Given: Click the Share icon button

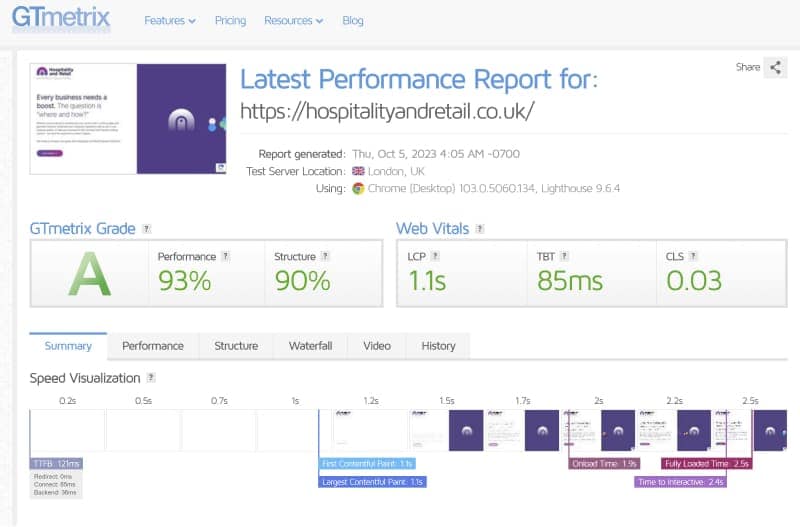Looking at the screenshot, I should [776, 67].
